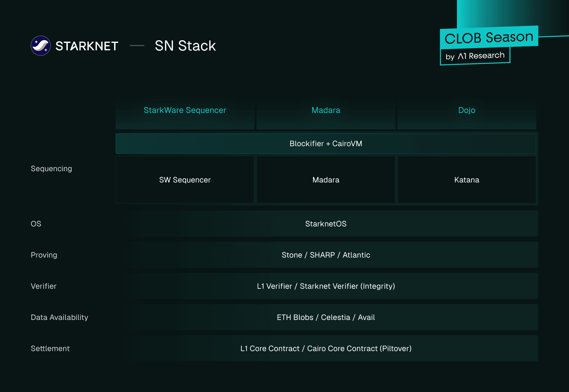Viewport: 569px width, 392px height.
Task: Toggle the StarkWare Sequencer column header
Action: click(x=185, y=110)
